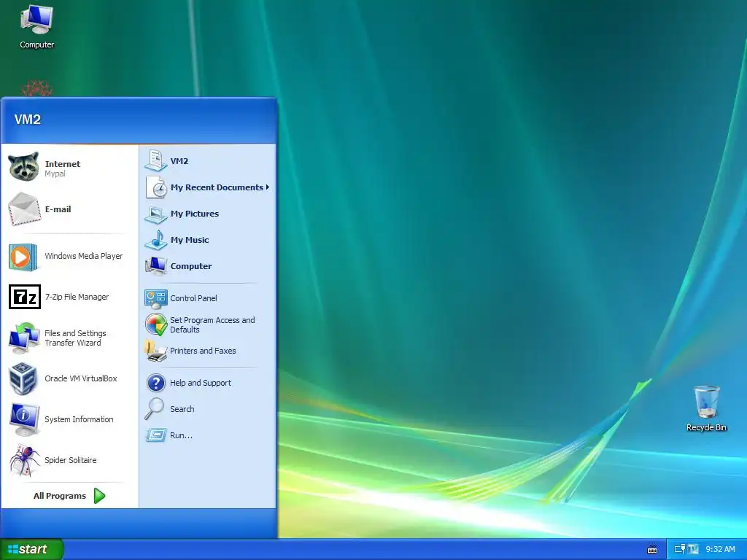
Task: Open Set Program Access and Defaults
Action: coord(207,324)
